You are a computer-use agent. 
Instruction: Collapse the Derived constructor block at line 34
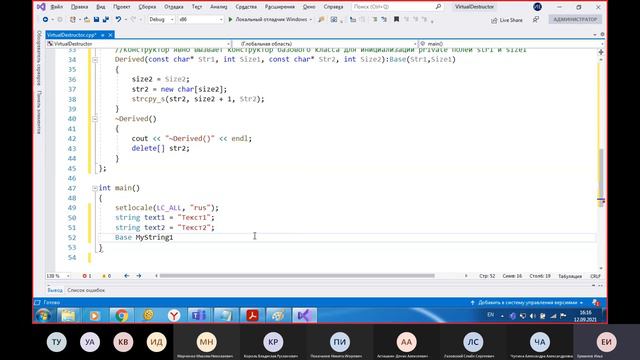click(95, 60)
